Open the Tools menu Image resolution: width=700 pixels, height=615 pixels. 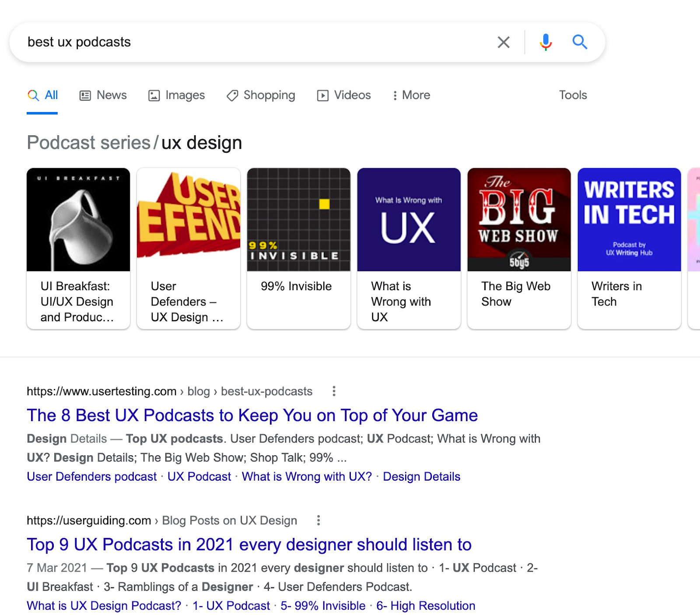pos(573,95)
